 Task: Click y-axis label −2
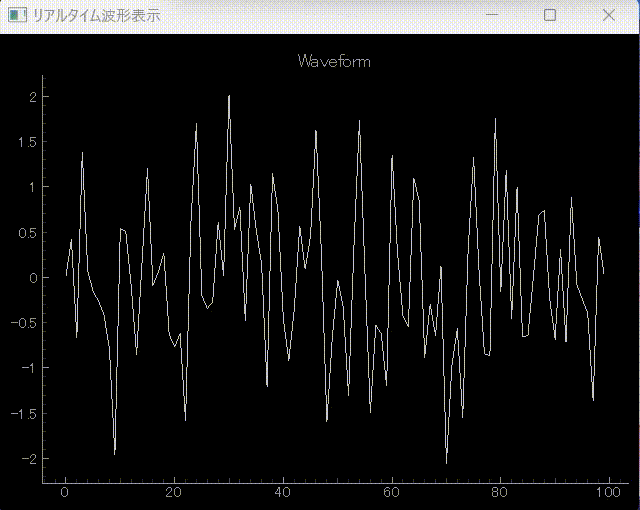click(x=29, y=459)
